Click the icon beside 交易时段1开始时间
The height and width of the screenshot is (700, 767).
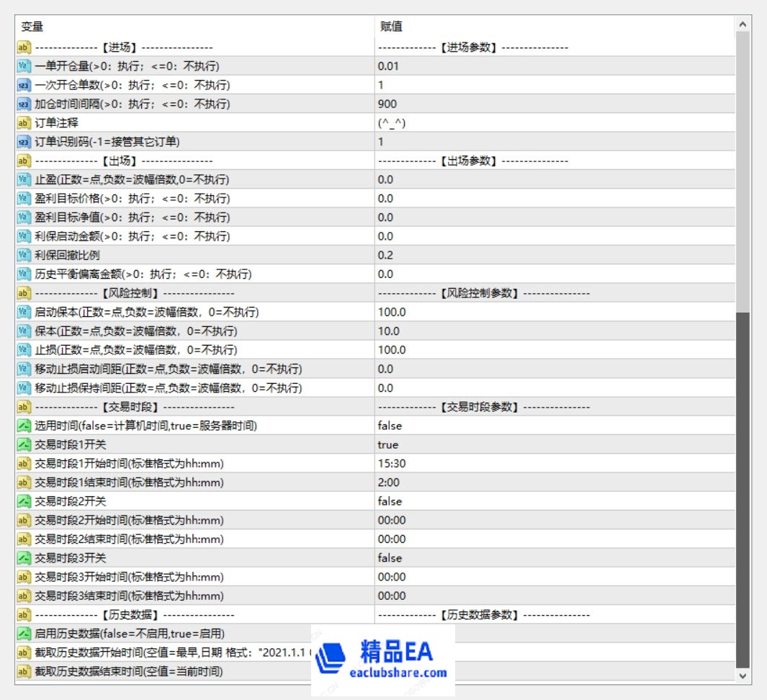tap(23, 464)
